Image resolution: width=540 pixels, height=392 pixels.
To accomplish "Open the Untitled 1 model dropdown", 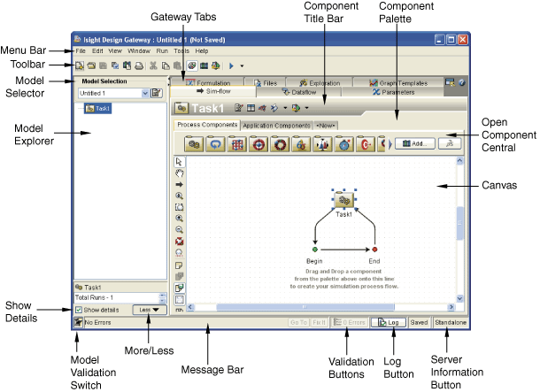I will click(x=145, y=93).
